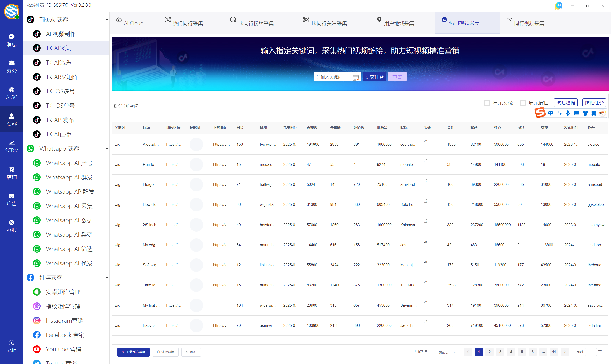Enable the 显示头像 checkbox

tap(487, 103)
